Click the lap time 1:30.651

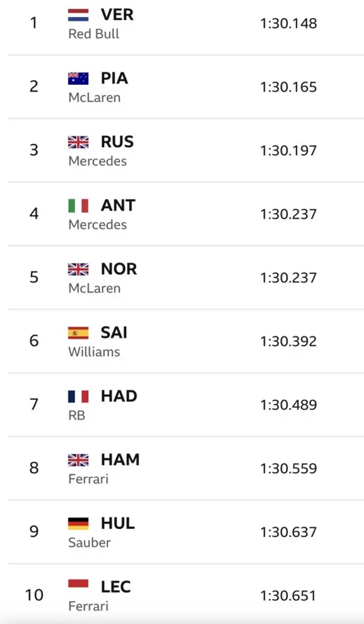[288, 596]
